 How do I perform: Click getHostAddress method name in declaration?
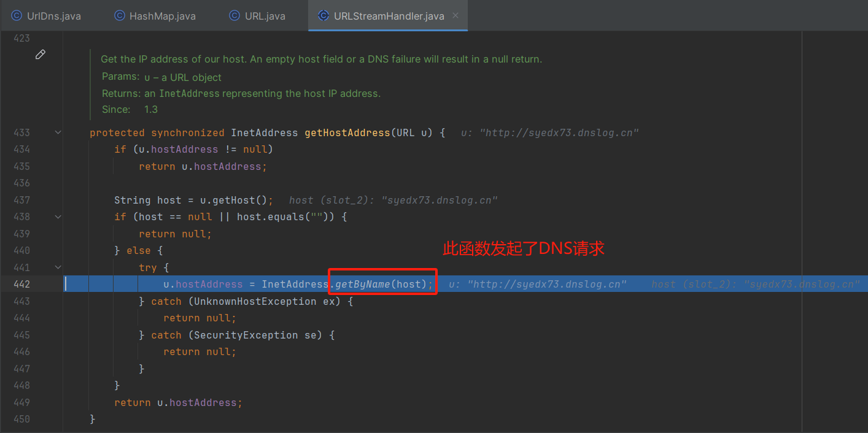coord(347,132)
